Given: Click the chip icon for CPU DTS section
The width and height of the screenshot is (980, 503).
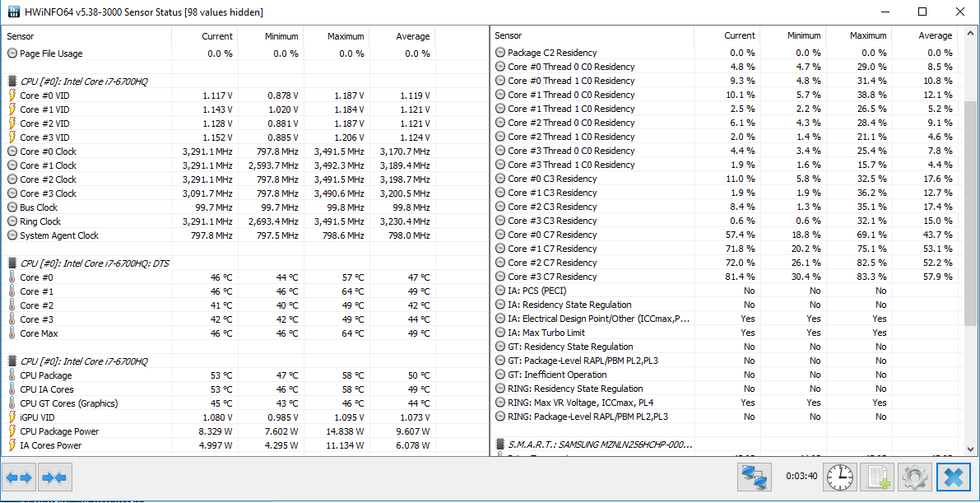Looking at the screenshot, I should pos(12,263).
